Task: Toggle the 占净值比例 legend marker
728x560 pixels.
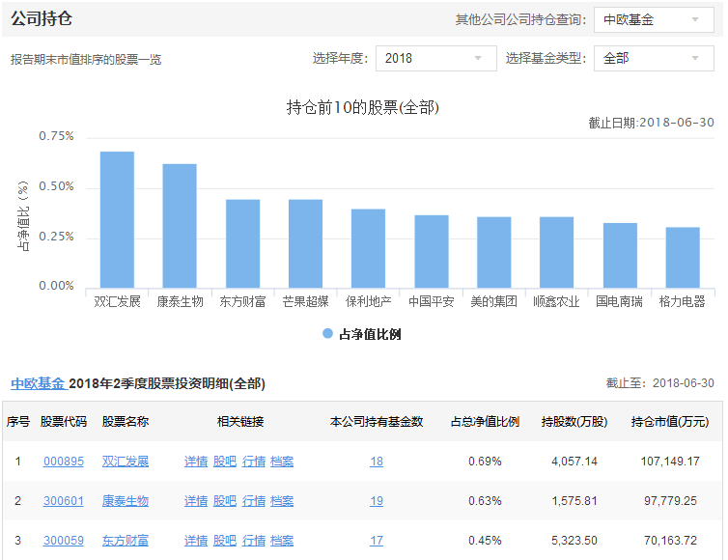Action: pyautogui.click(x=327, y=333)
